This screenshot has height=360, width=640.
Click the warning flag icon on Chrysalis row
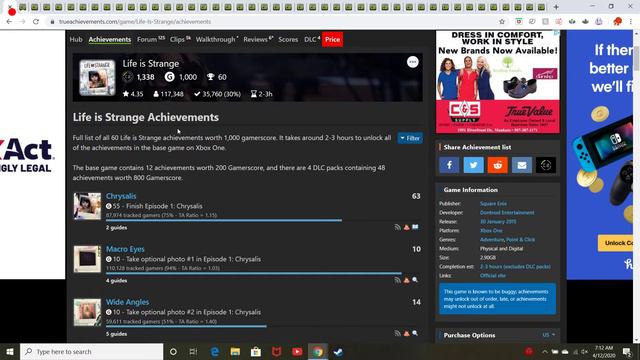(407, 227)
